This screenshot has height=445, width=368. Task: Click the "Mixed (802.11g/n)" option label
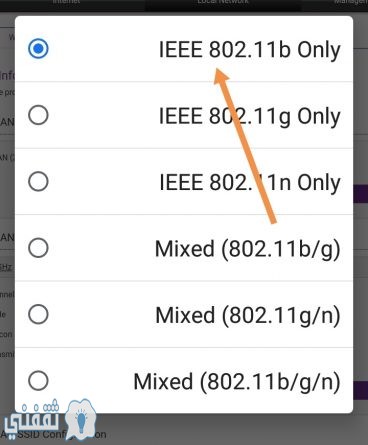click(x=248, y=315)
